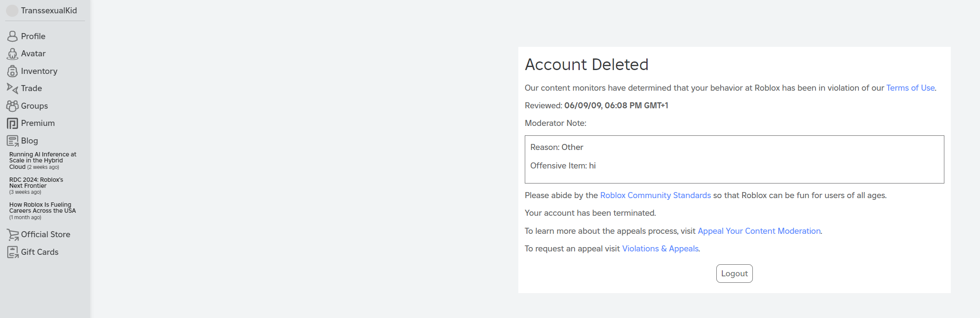Visit the Roblox Community Standards link
Screen dimensions: 980x318
pos(655,195)
